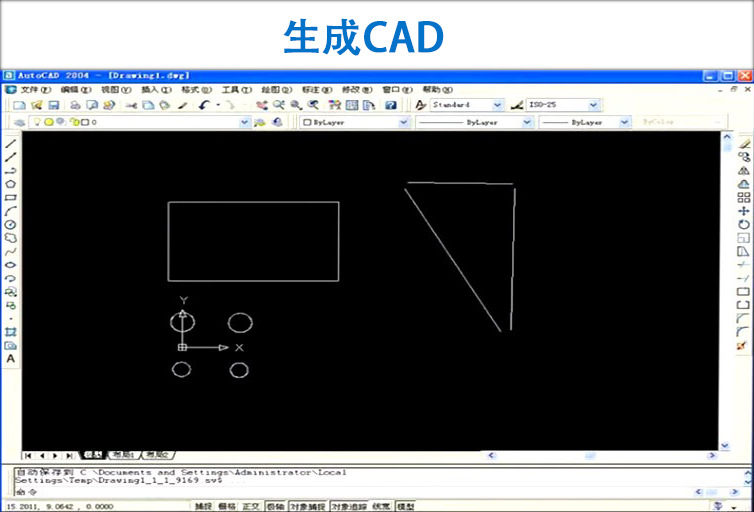Screen dimensions: 754x512
Task: Open the Text Style icon beside Standard
Action: (x=421, y=105)
